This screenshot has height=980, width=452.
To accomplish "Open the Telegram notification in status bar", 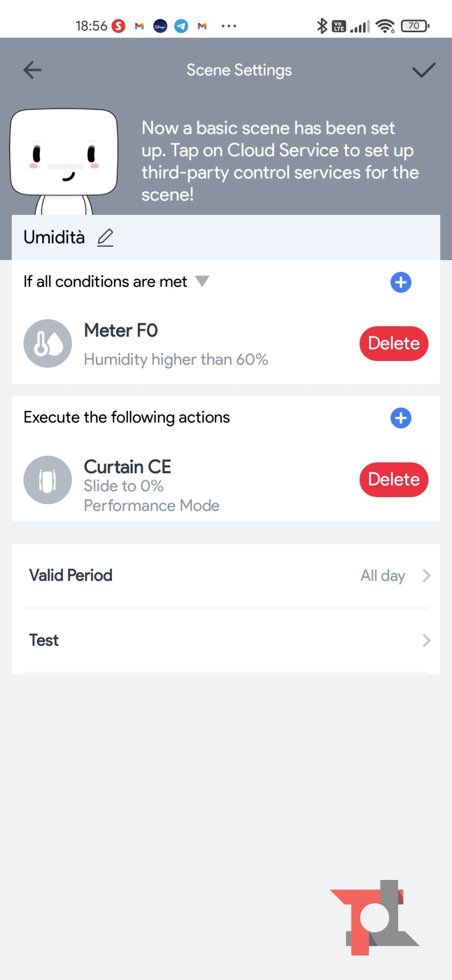I will click(181, 26).
